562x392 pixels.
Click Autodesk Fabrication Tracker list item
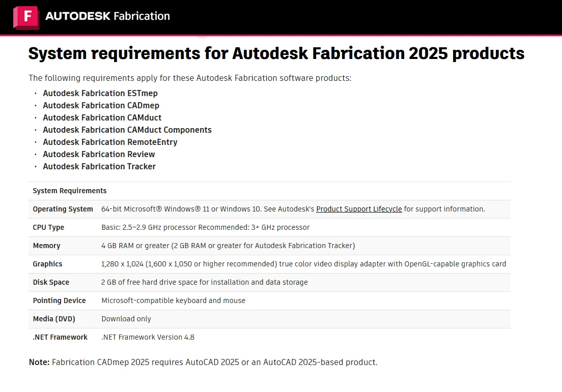[99, 167]
